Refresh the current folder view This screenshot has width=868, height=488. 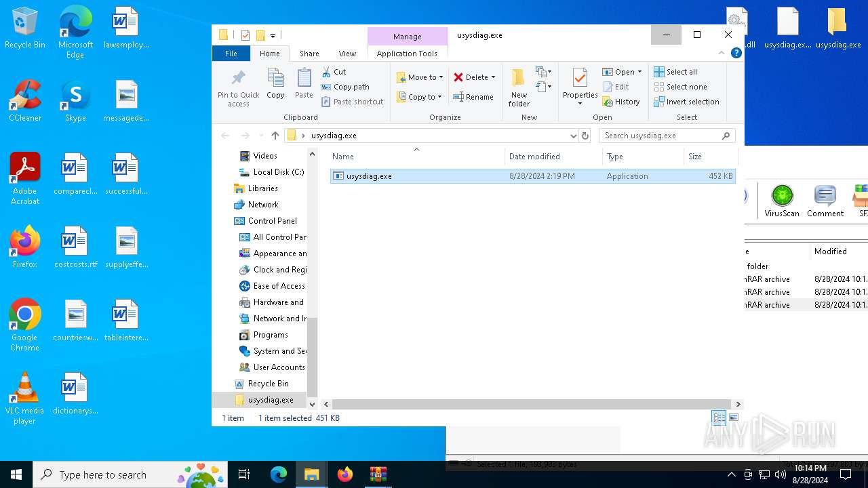[585, 136]
